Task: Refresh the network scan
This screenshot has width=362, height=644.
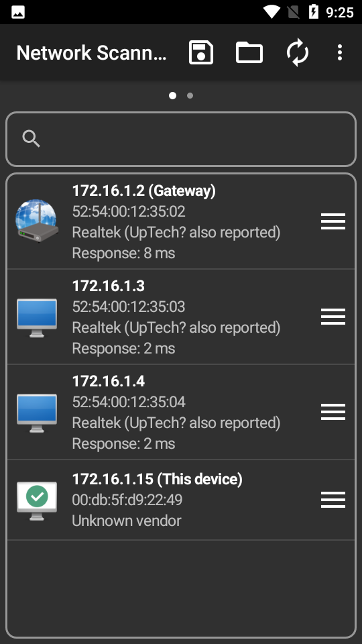Action: (298, 52)
